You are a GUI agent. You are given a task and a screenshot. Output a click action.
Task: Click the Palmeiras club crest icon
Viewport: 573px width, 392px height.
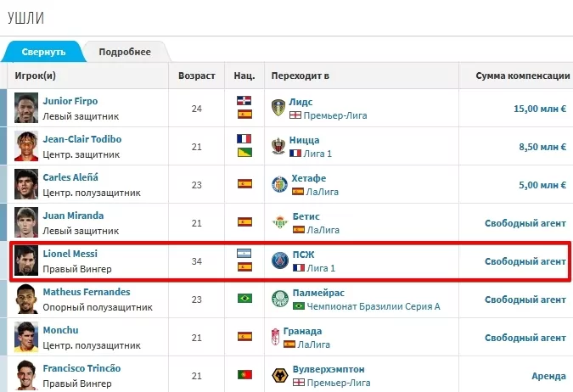pos(278,300)
